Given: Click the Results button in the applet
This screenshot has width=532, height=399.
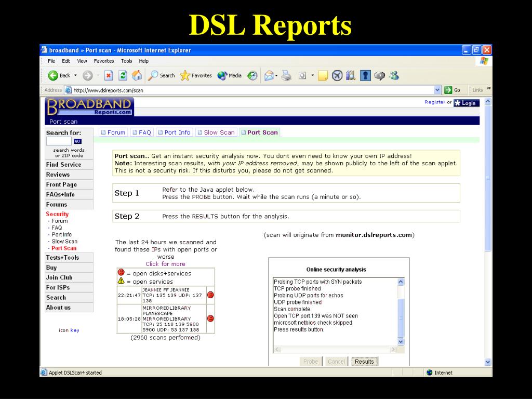Looking at the screenshot, I should tap(364, 362).
